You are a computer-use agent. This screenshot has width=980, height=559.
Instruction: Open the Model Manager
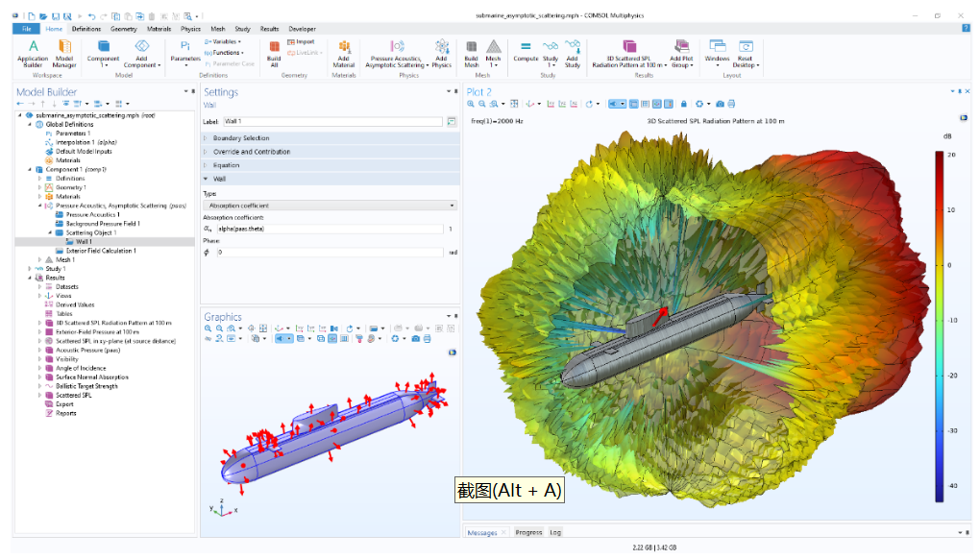63,53
